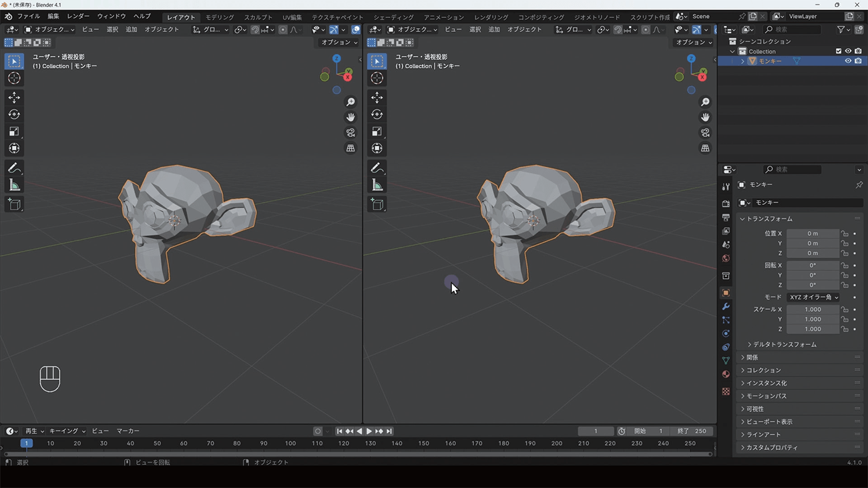This screenshot has width=868, height=488.
Task: Click the 終了 250 end frame field
Action: (692, 431)
